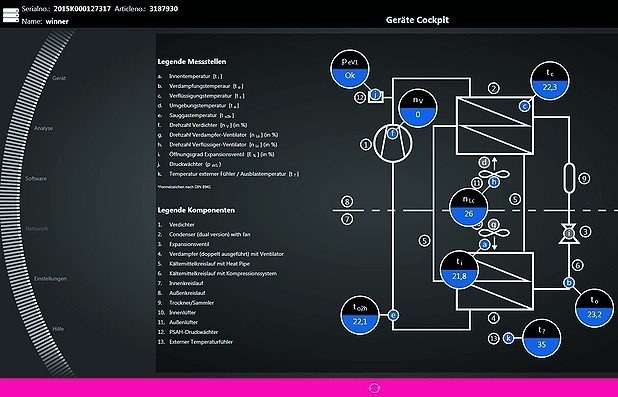Click component row 'Externer Temperaturfühler'

coord(195,342)
